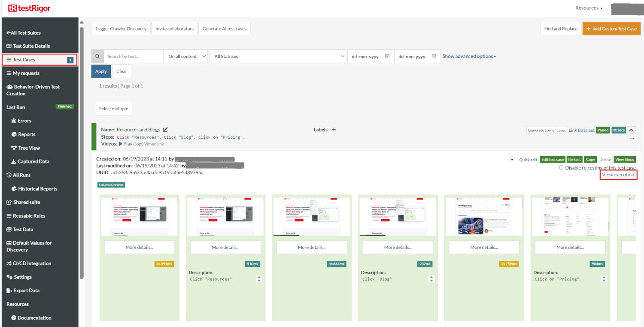The image size is (644, 327).
Task: Enable Disable re-testing of this test case
Action: point(562,168)
